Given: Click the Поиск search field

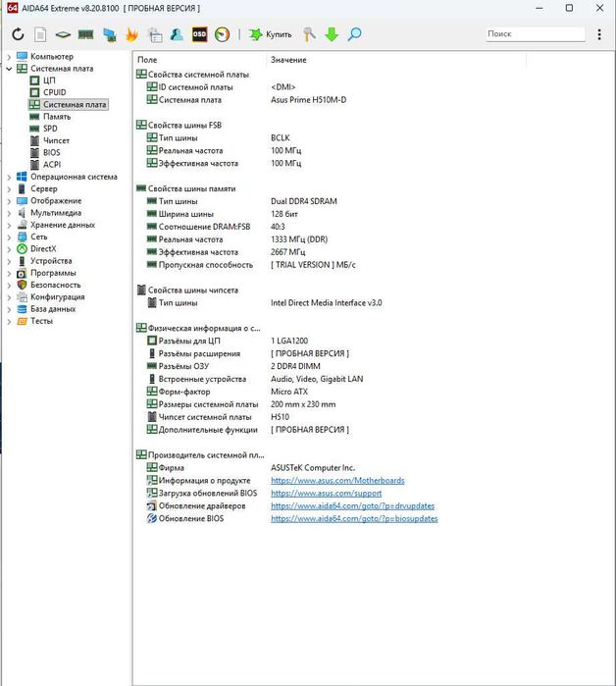Looking at the screenshot, I should click(x=536, y=33).
